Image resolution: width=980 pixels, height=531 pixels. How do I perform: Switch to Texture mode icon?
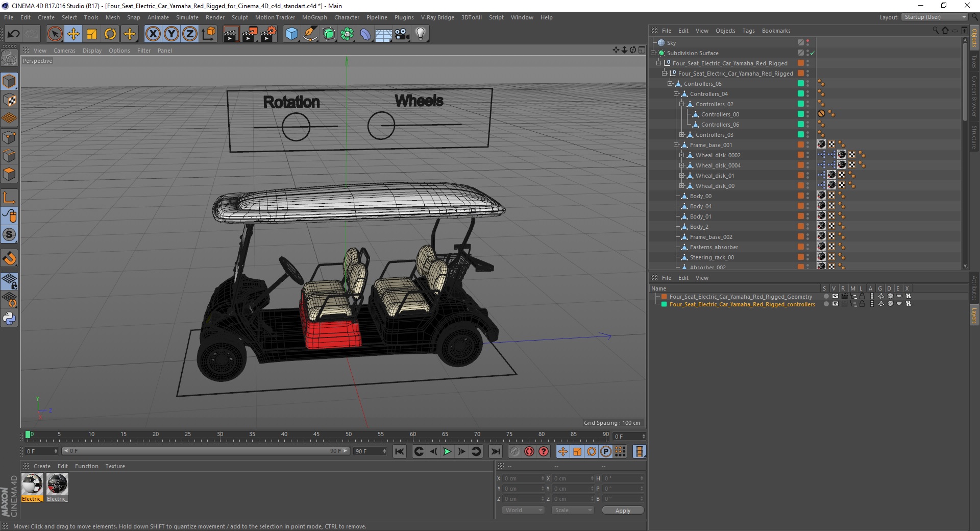(x=9, y=100)
